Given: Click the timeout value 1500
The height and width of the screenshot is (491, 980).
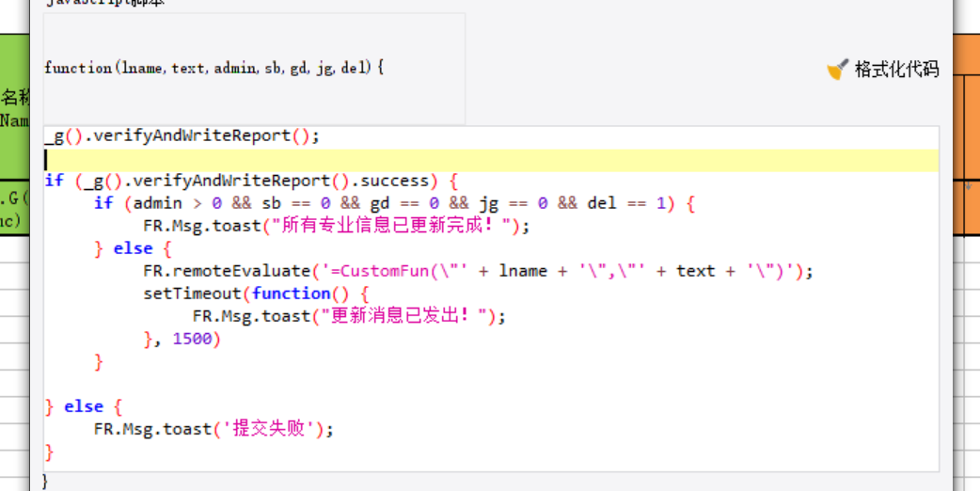Looking at the screenshot, I should (x=193, y=340).
